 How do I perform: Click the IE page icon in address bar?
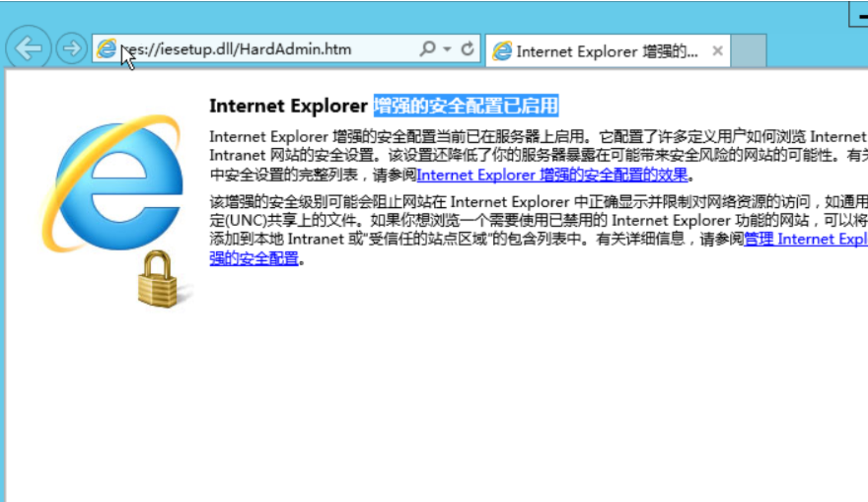pyautogui.click(x=107, y=48)
